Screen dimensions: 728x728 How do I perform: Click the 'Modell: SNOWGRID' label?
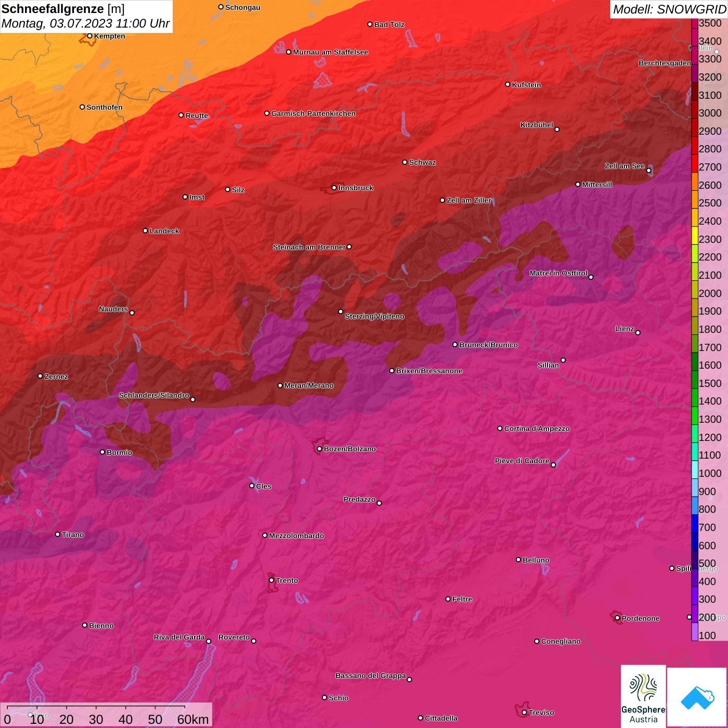point(669,9)
